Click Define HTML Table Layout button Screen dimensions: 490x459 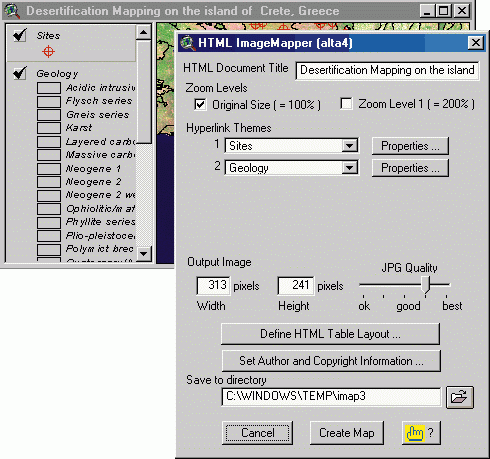(330, 334)
